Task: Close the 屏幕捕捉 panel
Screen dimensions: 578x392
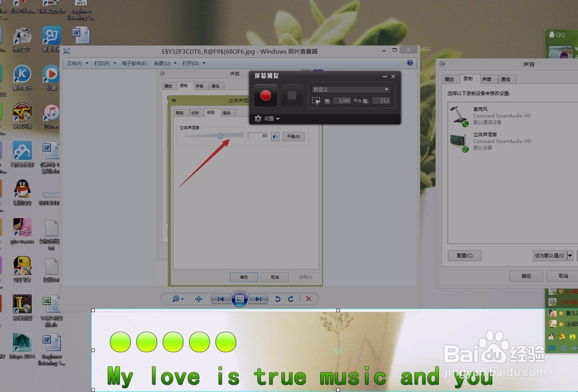Action: point(393,76)
